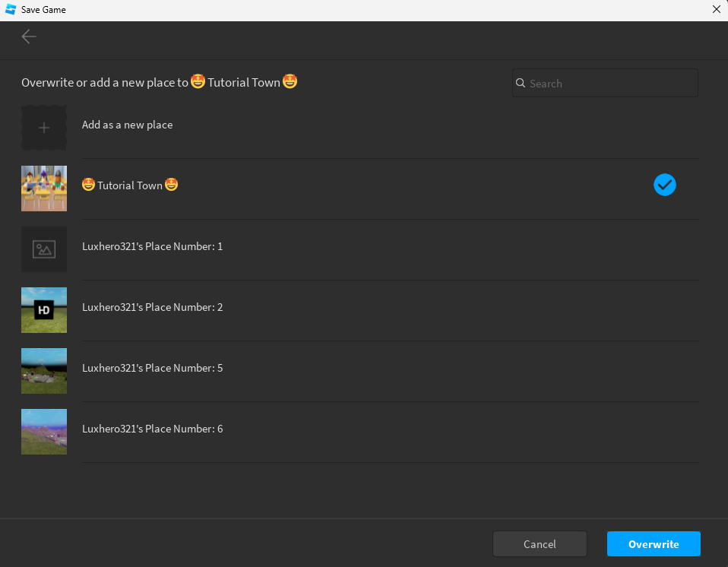Select the Place Number: 5 thumbnail
This screenshot has width=728, height=567.
coord(44,371)
